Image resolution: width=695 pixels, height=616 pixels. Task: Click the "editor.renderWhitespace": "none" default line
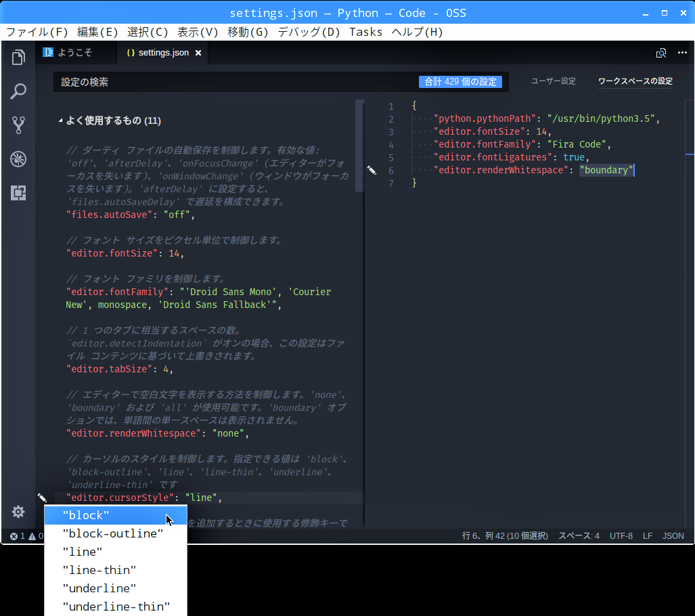coord(158,433)
